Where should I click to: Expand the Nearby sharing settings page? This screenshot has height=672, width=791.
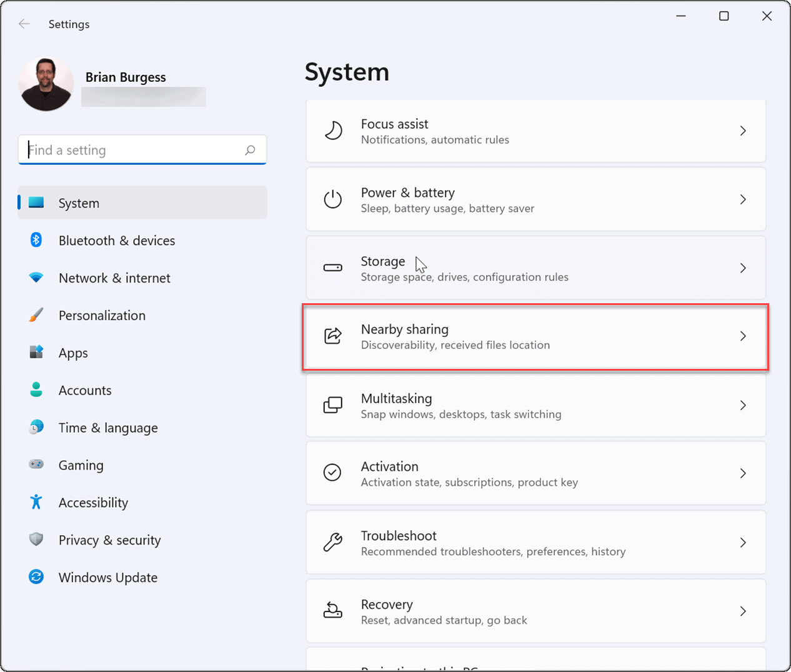[x=535, y=336]
